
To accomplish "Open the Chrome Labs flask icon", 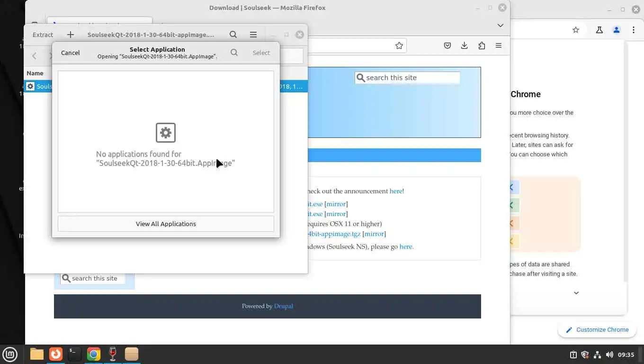I will (x=599, y=30).
